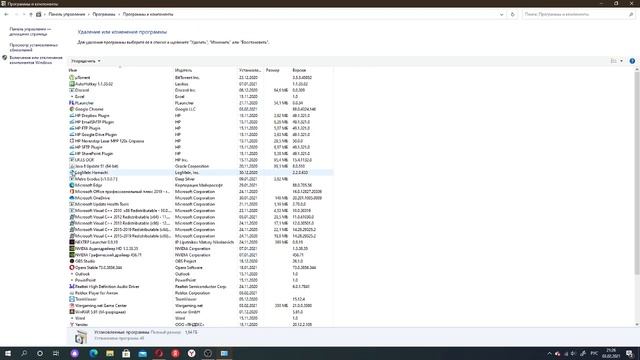
Task: Click the change view icon button
Action: click(x=613, y=61)
